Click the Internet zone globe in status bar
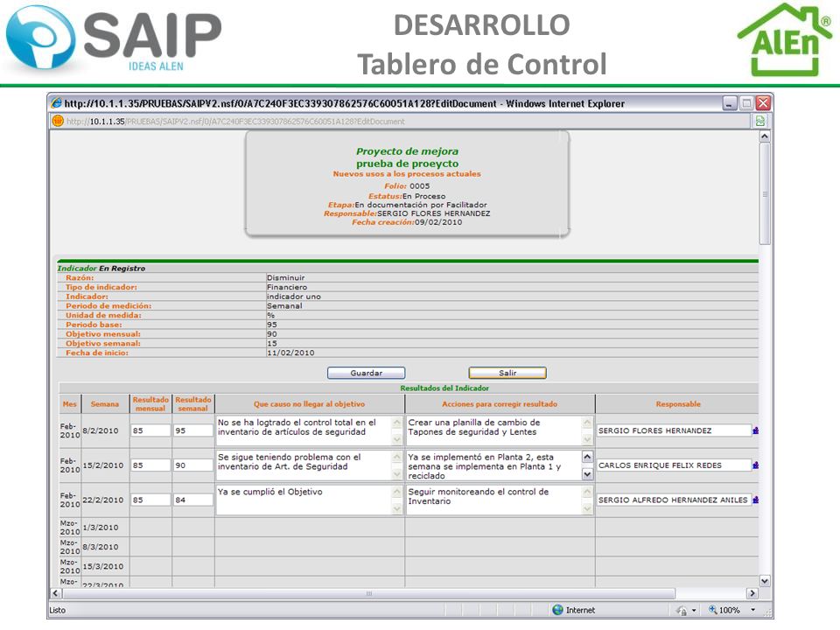The height and width of the screenshot is (630, 840). [x=557, y=610]
